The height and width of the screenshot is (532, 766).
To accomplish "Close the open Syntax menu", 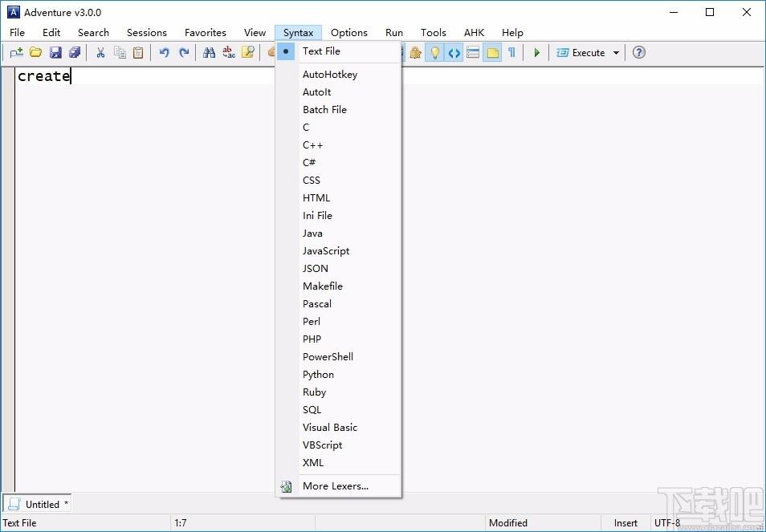I will pos(298,33).
